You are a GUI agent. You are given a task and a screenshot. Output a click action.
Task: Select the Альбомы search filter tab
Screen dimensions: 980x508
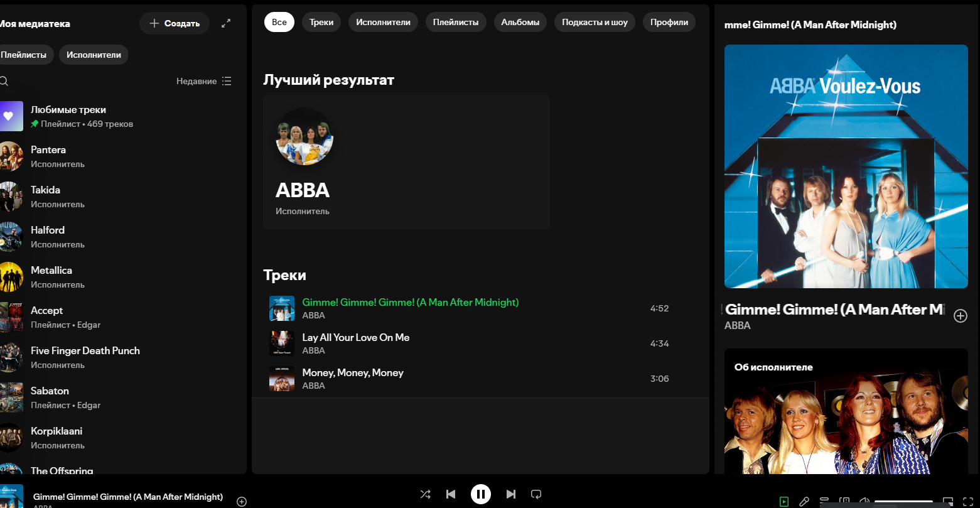click(x=520, y=22)
